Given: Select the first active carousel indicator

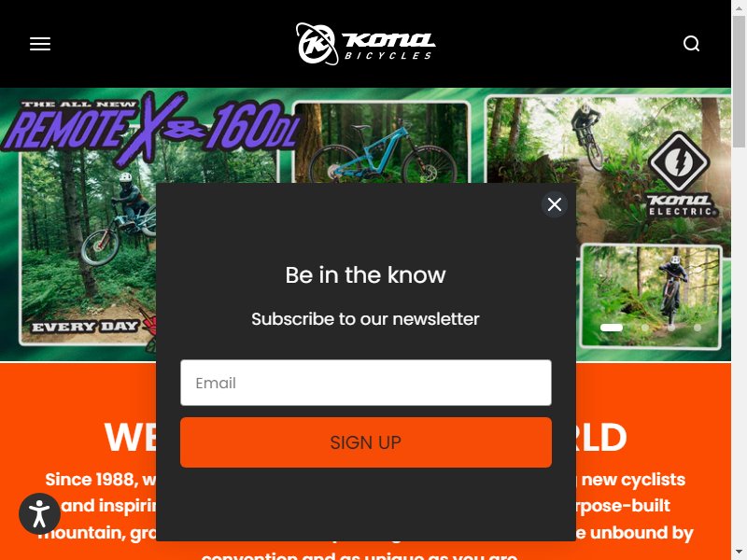Looking at the screenshot, I should pos(612,328).
